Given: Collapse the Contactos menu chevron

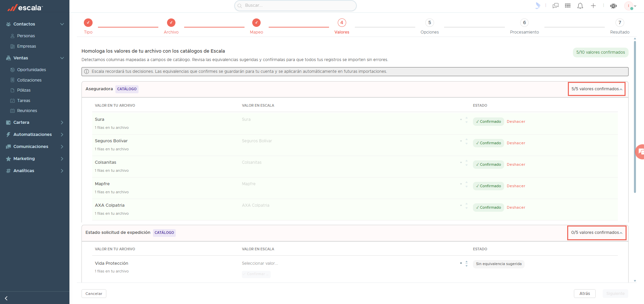Looking at the screenshot, I should click(x=62, y=24).
